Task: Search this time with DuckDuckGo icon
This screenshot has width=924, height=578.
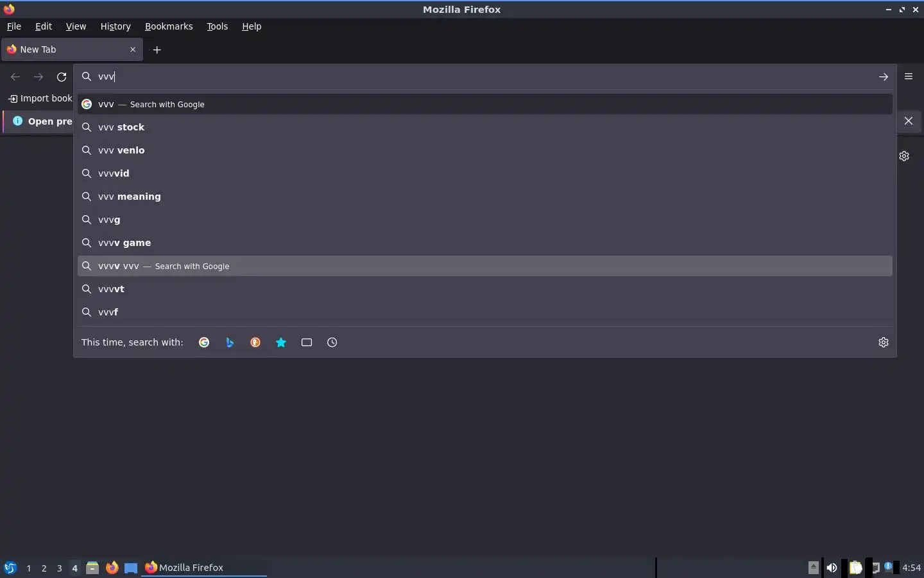Action: click(255, 342)
